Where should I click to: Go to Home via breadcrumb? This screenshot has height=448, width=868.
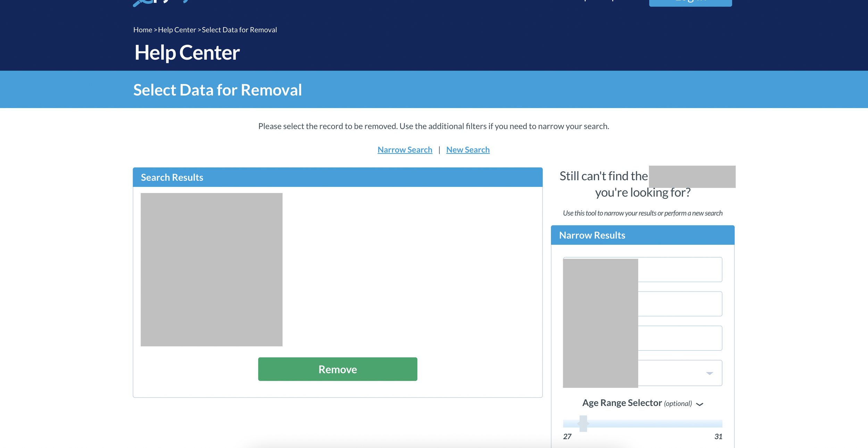142,30
